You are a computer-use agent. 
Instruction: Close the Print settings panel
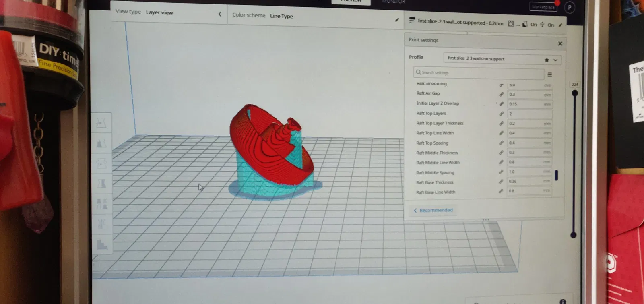pyautogui.click(x=560, y=43)
